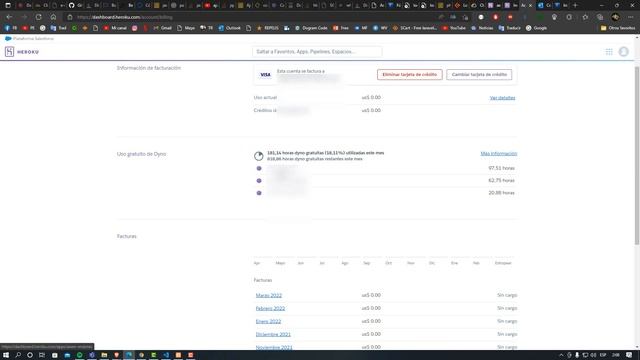Open the Ver detalles usage link

click(x=502, y=98)
